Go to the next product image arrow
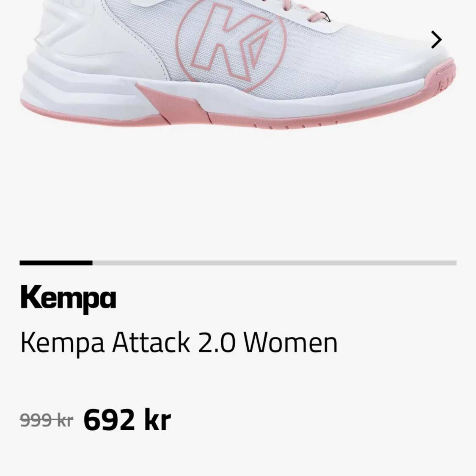Viewport: 476px width, 476px height. 437,40
